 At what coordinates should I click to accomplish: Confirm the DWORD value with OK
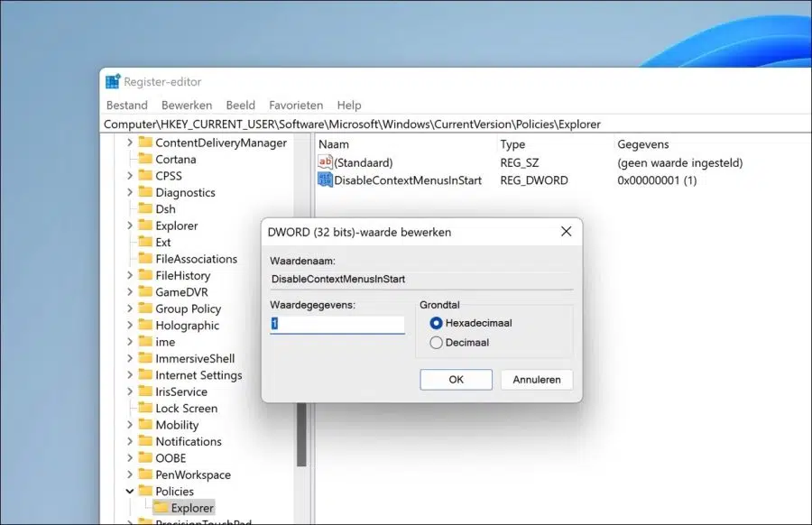point(456,380)
